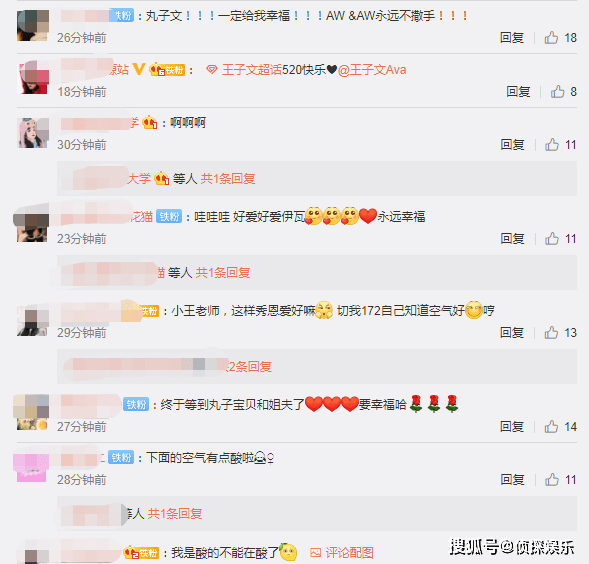
Task: Open the @王子文Ava mention
Action: [x=372, y=70]
